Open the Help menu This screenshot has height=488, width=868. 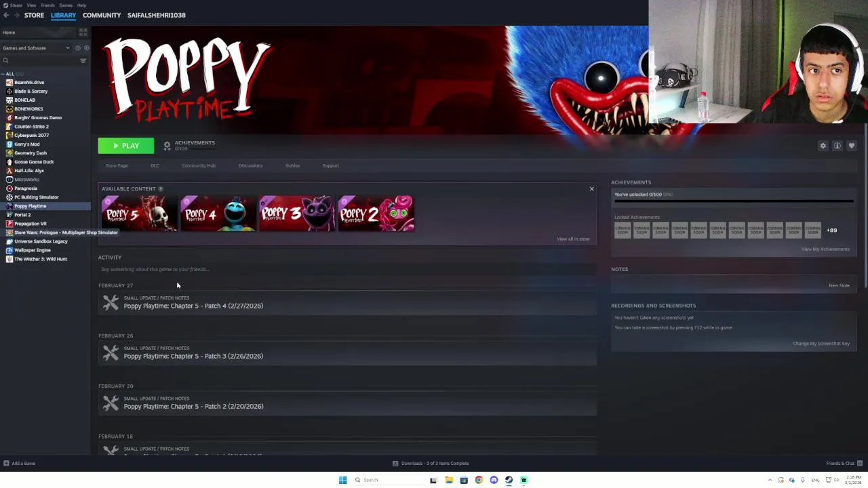click(81, 5)
